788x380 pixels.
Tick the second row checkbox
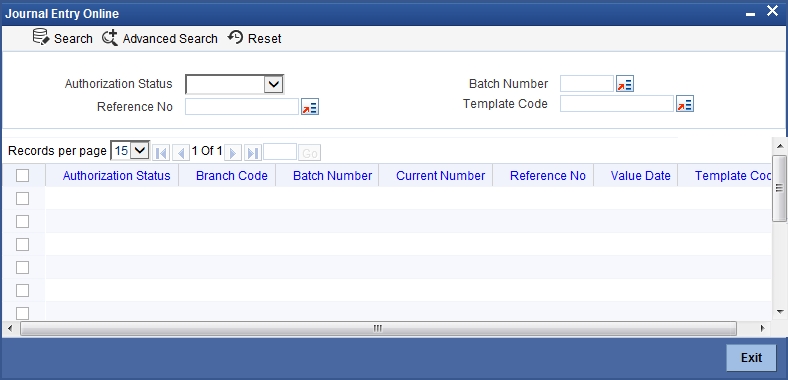(x=22, y=222)
